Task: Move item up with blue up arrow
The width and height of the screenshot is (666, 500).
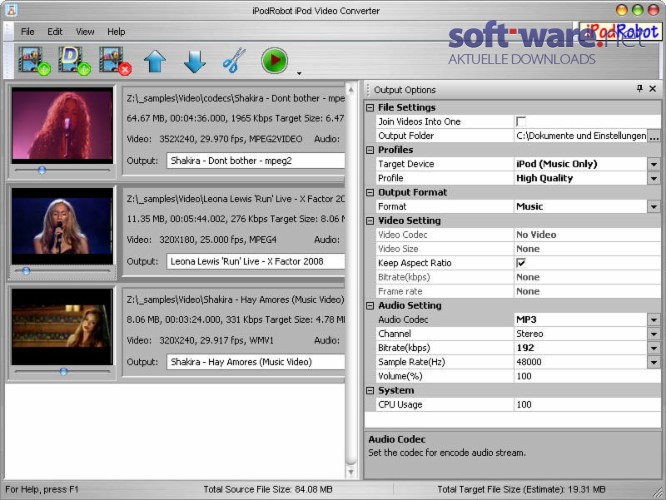Action: click(155, 62)
